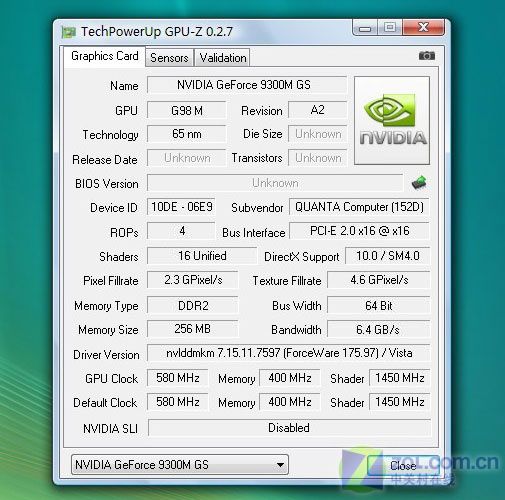Click the Pixel Fillrate label
The width and height of the screenshot is (505, 500).
pos(111,281)
